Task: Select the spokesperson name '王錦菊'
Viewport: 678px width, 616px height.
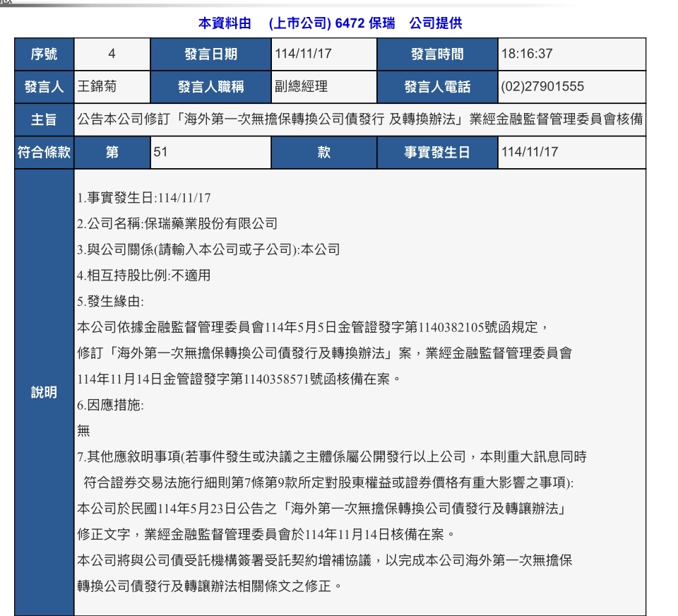Action: point(97,86)
